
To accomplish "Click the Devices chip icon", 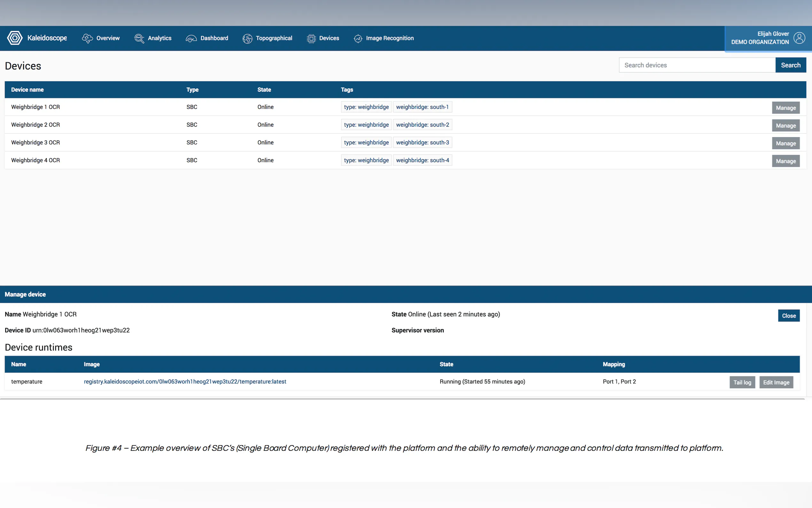I will tap(311, 38).
